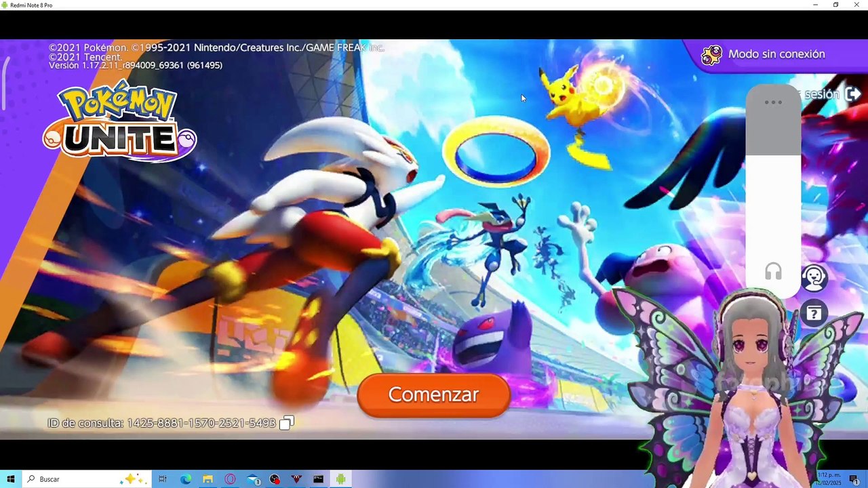Click the Android icon in the title bar

(x=5, y=5)
